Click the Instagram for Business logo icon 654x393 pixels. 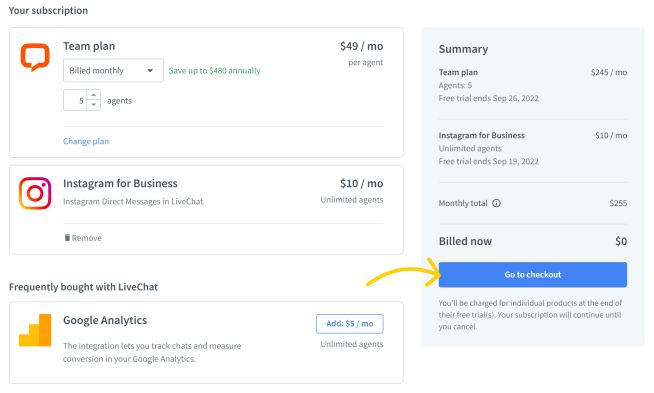click(35, 194)
